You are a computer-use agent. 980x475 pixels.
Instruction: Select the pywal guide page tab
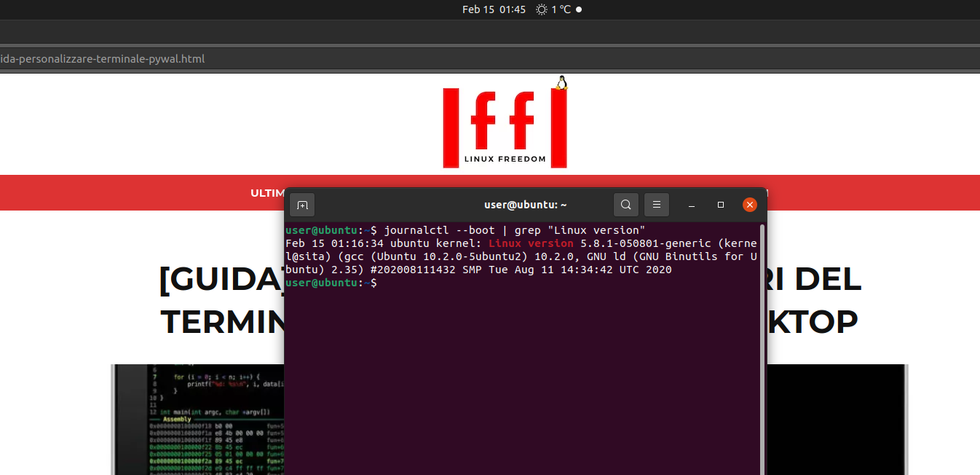tap(102, 58)
